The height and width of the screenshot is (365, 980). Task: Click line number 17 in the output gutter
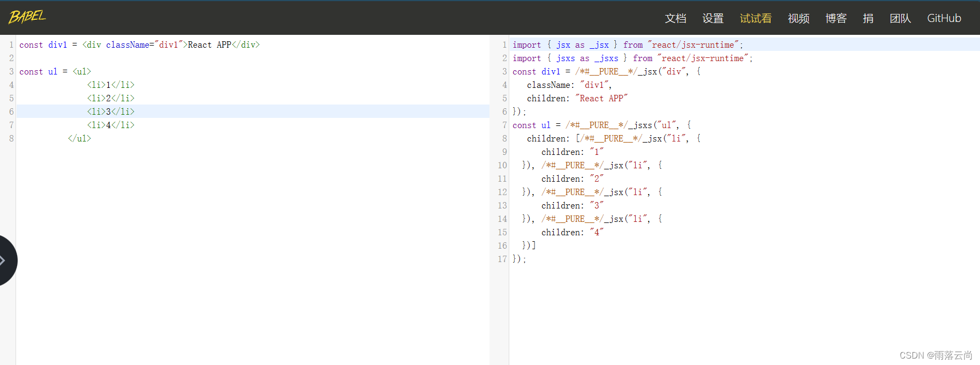[x=502, y=259]
